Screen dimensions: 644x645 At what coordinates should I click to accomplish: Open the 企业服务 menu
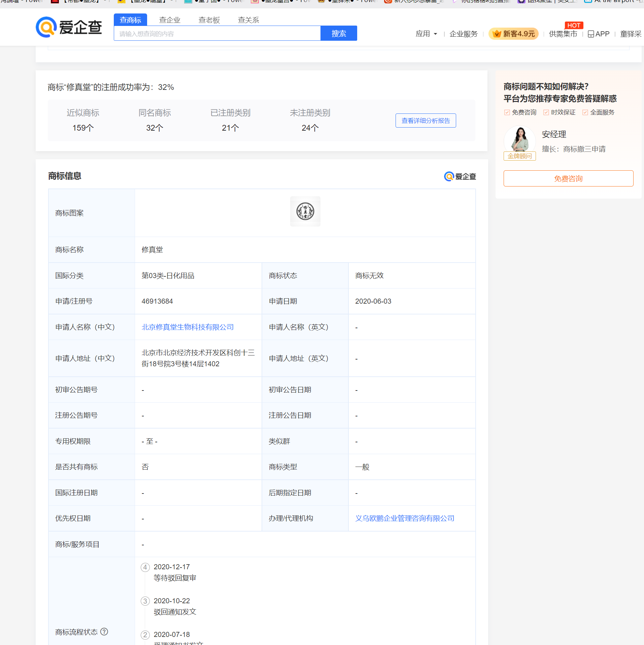coord(464,34)
